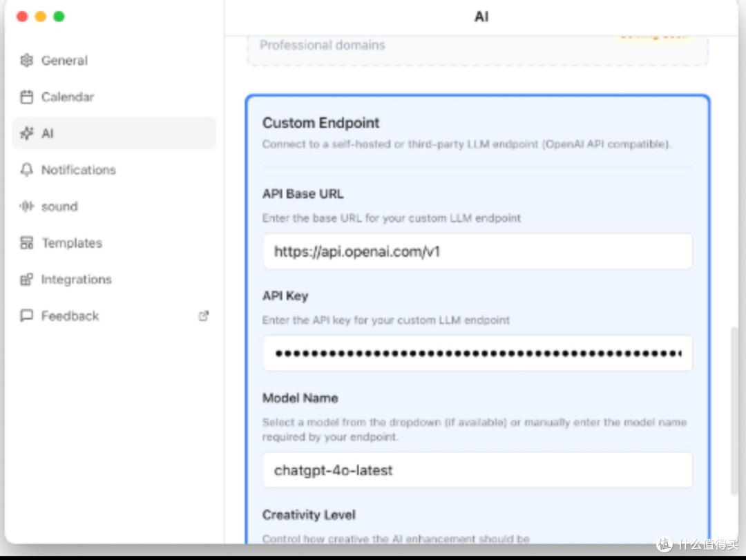The image size is (746, 560).
Task: Click into the API Key field
Action: pos(477,353)
